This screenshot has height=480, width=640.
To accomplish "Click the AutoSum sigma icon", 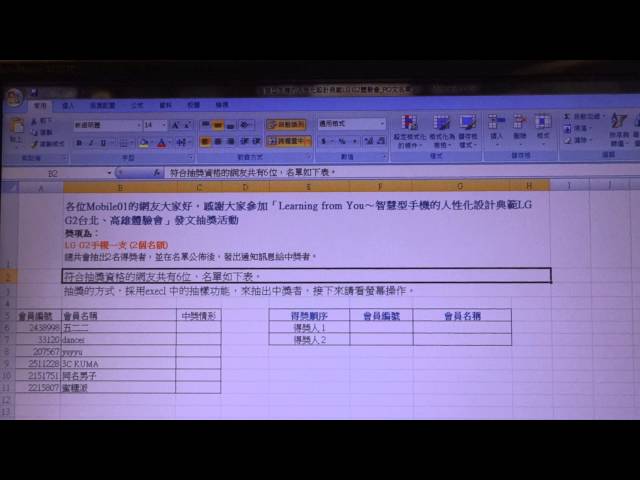I will (x=567, y=117).
